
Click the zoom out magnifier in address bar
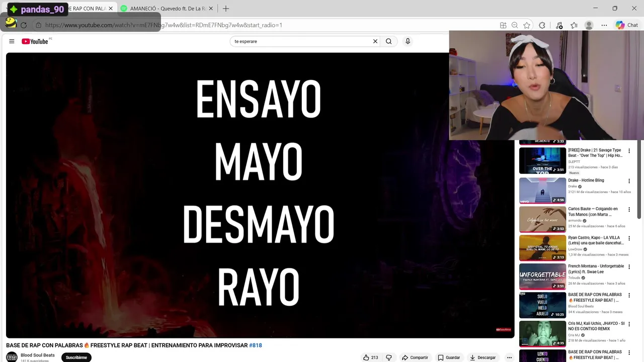click(515, 25)
